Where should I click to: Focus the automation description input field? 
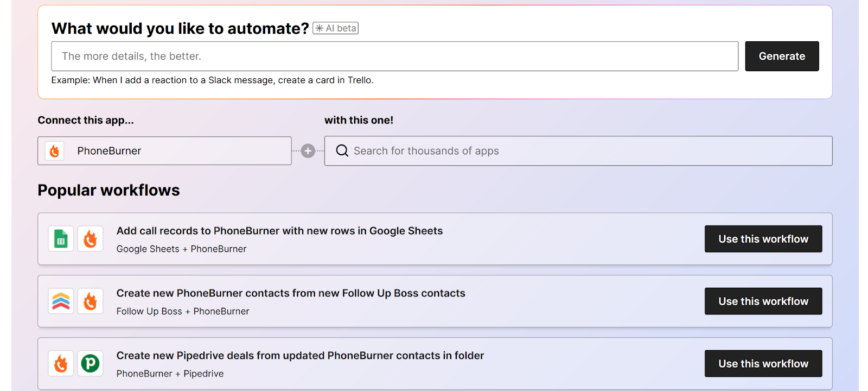[x=394, y=56]
